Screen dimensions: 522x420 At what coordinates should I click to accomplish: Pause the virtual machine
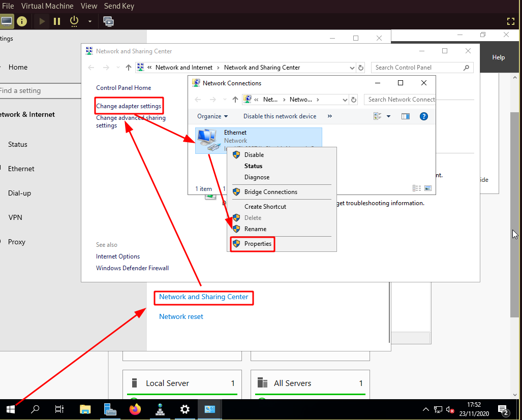coord(57,22)
